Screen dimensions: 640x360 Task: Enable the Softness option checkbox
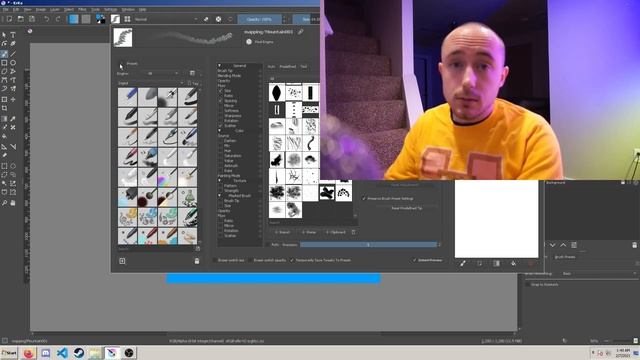[x=220, y=111]
